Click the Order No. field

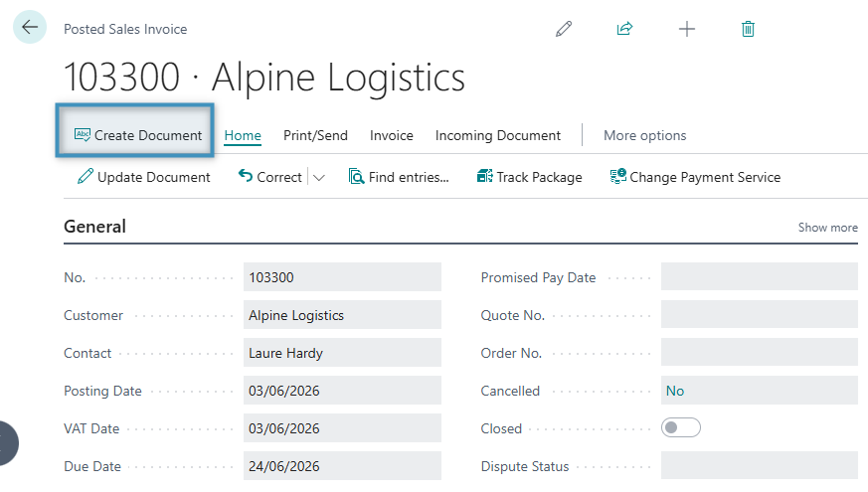coord(760,352)
